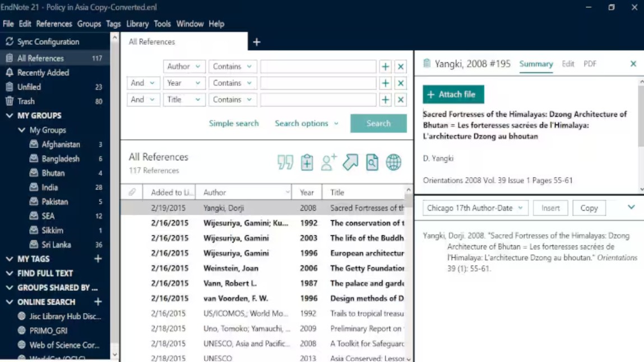The image size is (644, 362).
Task: Click the Insert Citation quote icon
Action: pyautogui.click(x=285, y=163)
